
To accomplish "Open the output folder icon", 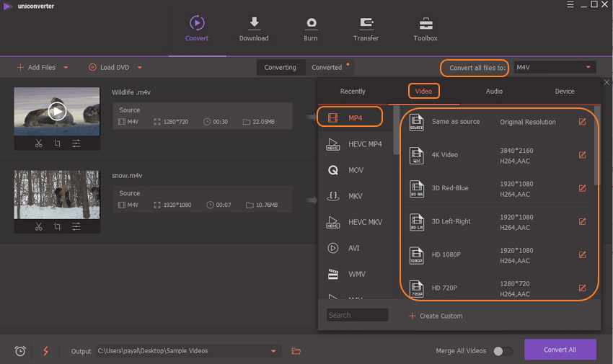I will tap(296, 351).
